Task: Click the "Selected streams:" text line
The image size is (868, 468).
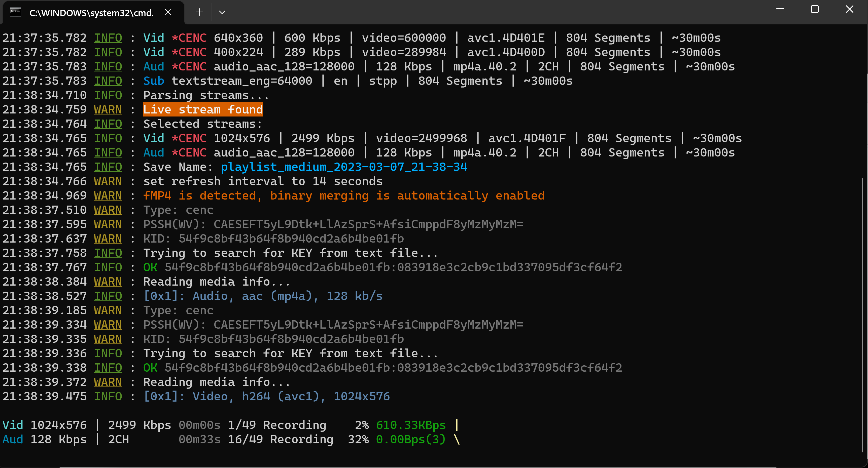Action: click(202, 124)
